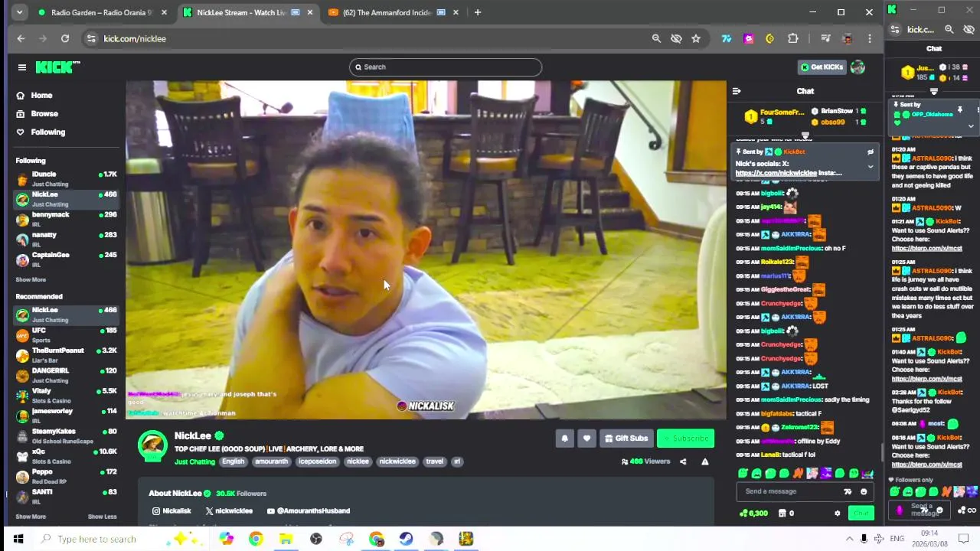Open X profile nickwicklee
The height and width of the screenshot is (551, 980).
coord(229,510)
